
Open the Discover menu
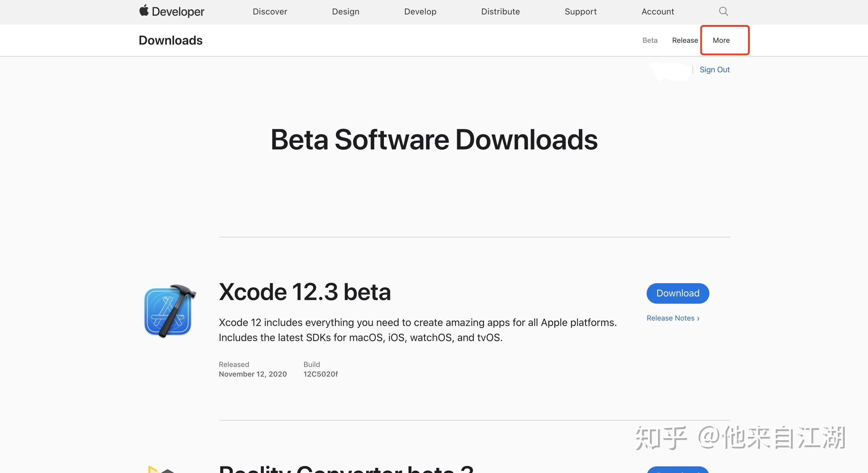(270, 11)
